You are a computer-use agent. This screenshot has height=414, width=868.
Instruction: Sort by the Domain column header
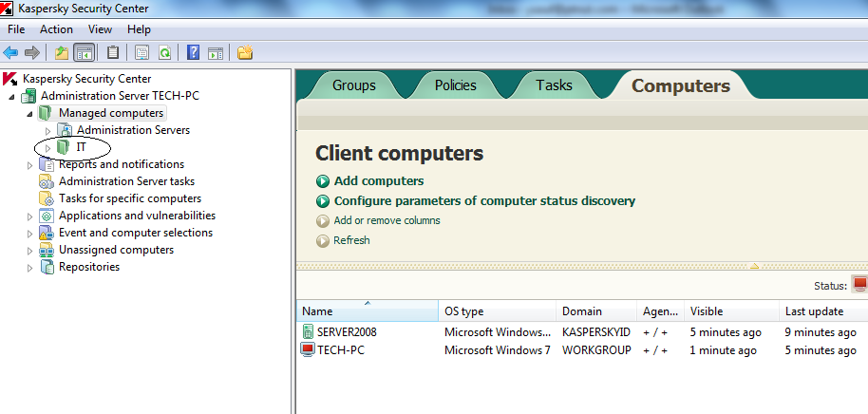point(596,311)
